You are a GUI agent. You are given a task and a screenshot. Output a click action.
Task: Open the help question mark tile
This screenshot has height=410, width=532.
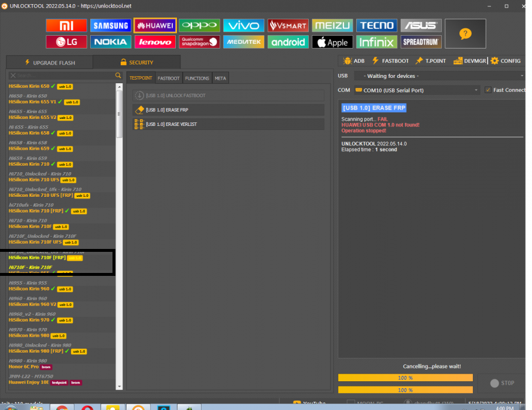point(465,33)
